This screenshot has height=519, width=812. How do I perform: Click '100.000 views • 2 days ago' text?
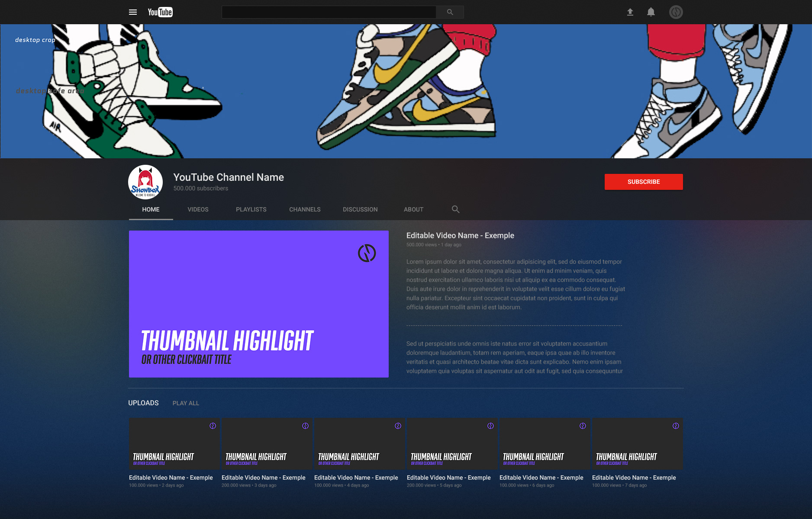156,485
